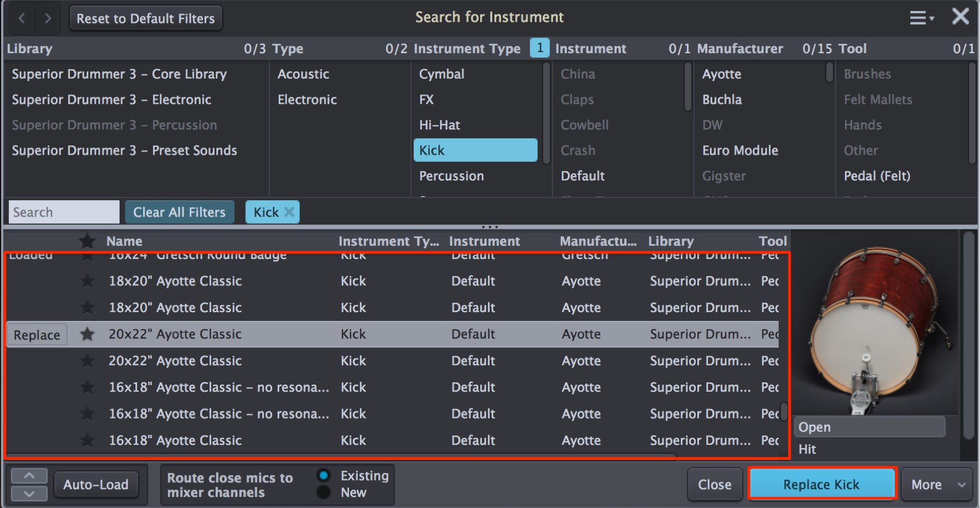This screenshot has height=508, width=980.
Task: Open the hamburger options menu
Action: (x=921, y=18)
